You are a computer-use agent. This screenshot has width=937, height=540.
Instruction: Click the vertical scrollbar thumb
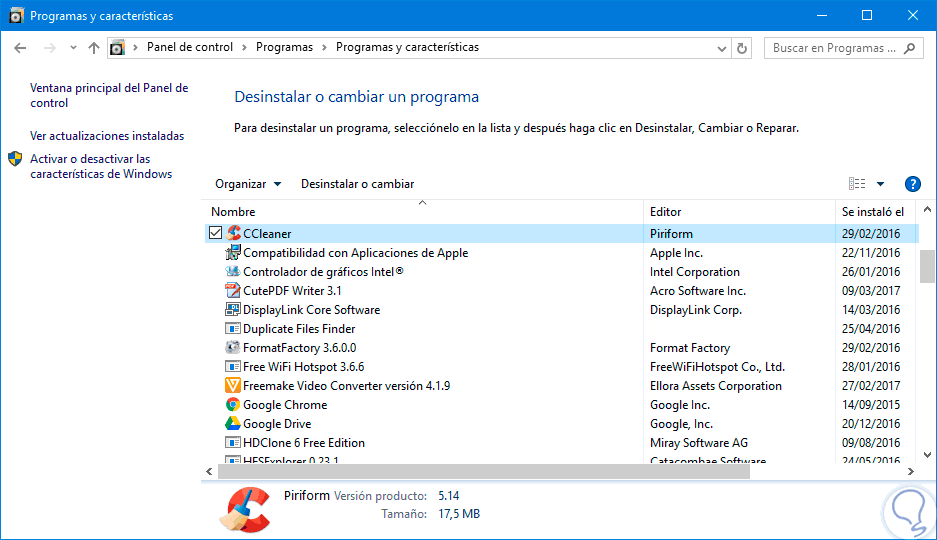(927, 266)
